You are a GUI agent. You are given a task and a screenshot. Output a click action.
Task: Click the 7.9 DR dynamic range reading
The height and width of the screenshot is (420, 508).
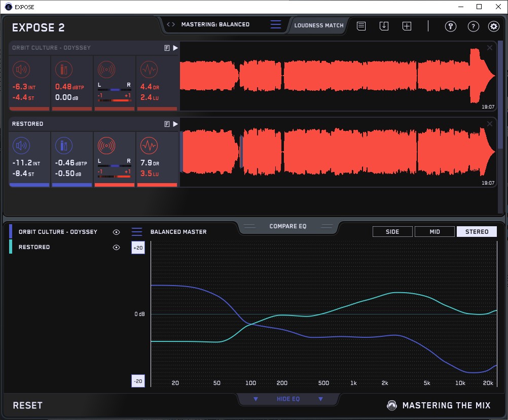150,163
